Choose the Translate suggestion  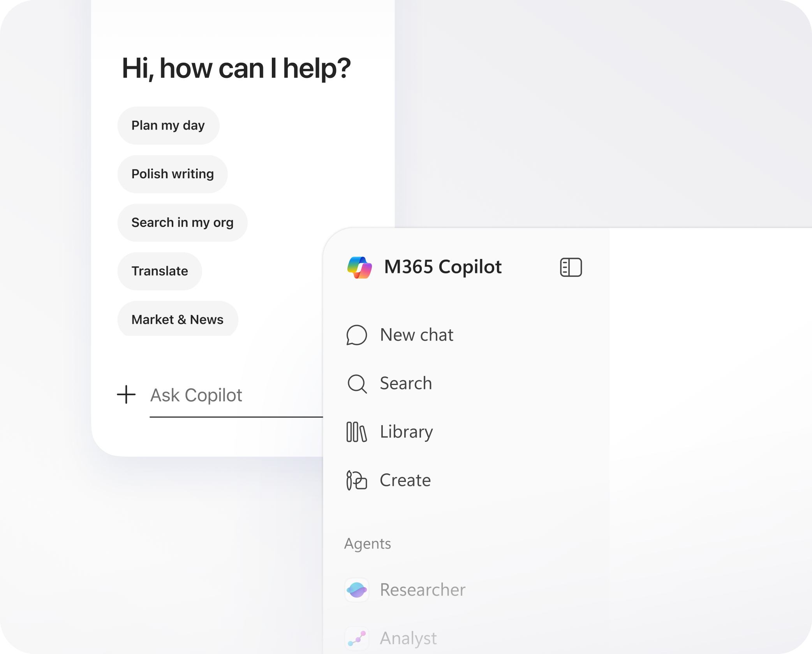[160, 271]
